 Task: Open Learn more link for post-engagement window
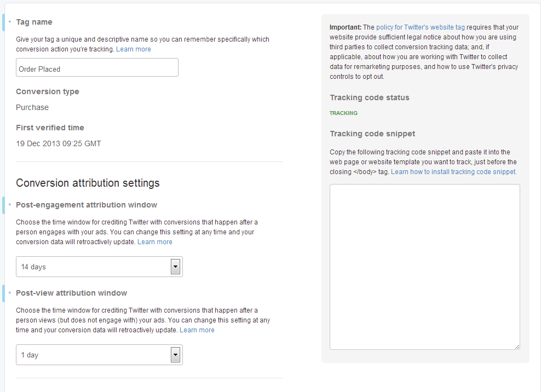pyautogui.click(x=155, y=242)
